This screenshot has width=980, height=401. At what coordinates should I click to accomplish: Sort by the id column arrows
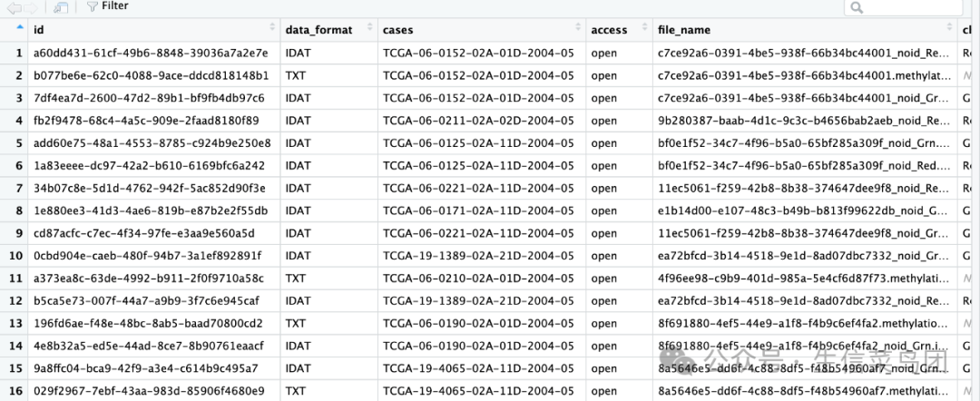(x=273, y=29)
